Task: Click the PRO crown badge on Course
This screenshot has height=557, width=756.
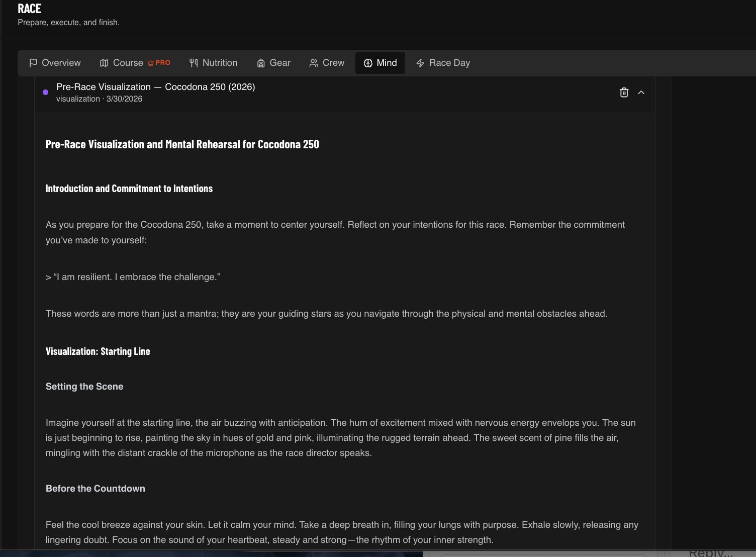Action: tap(159, 63)
